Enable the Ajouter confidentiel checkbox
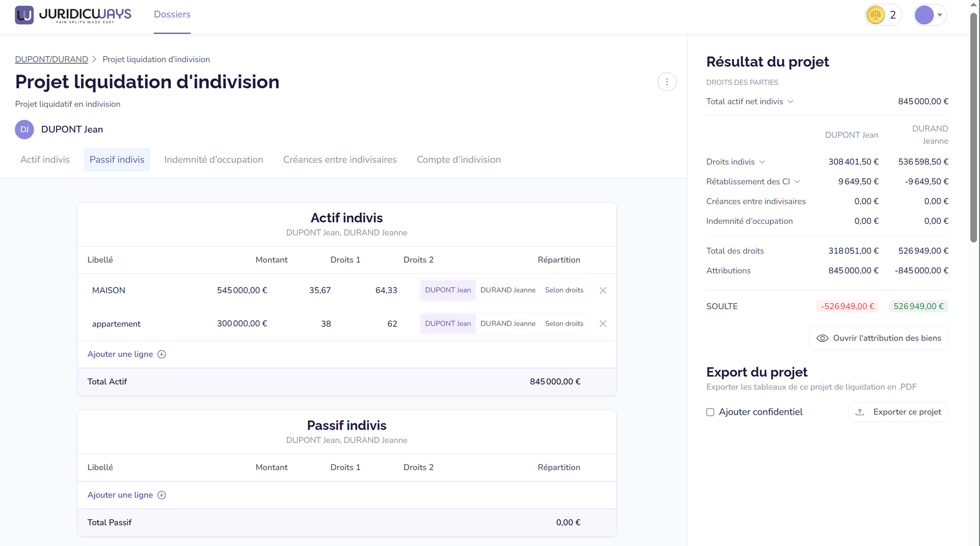The width and height of the screenshot is (980, 546). [710, 412]
